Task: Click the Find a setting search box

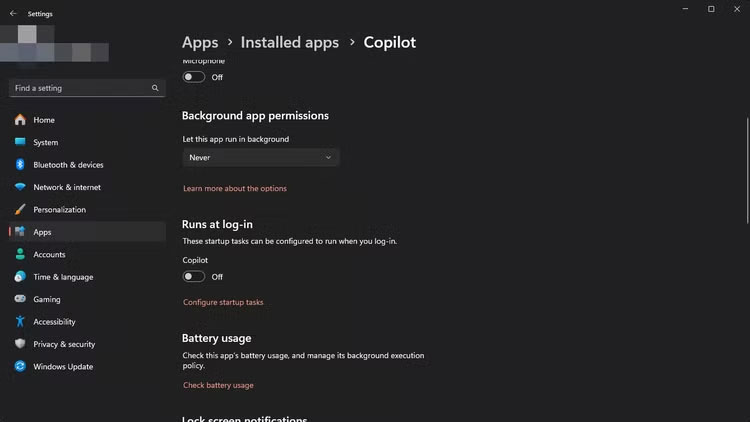Action: 80,88
